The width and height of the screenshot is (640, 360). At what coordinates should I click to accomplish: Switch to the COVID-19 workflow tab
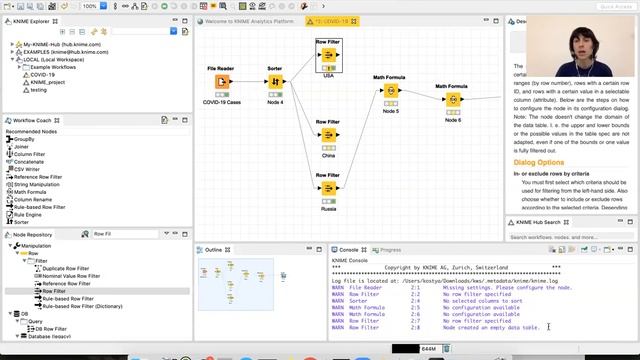[x=332, y=21]
